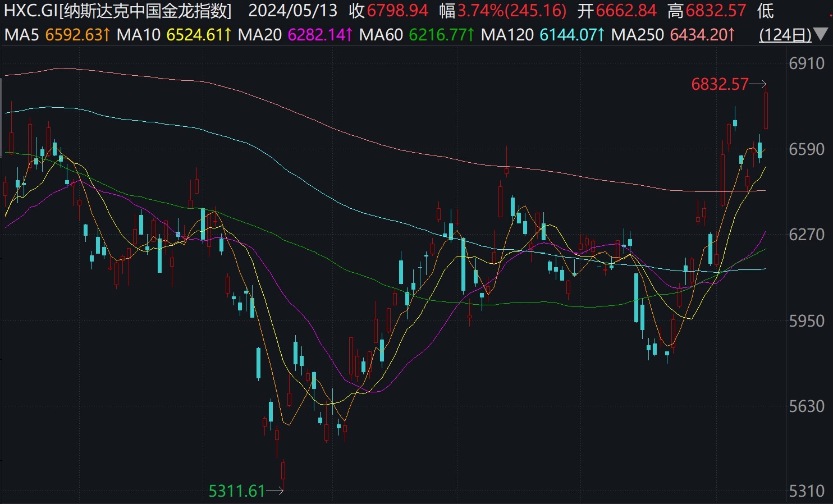Image resolution: width=833 pixels, height=504 pixels.
Task: Select MA5 indicator value 6592.63
Action: 77,35
